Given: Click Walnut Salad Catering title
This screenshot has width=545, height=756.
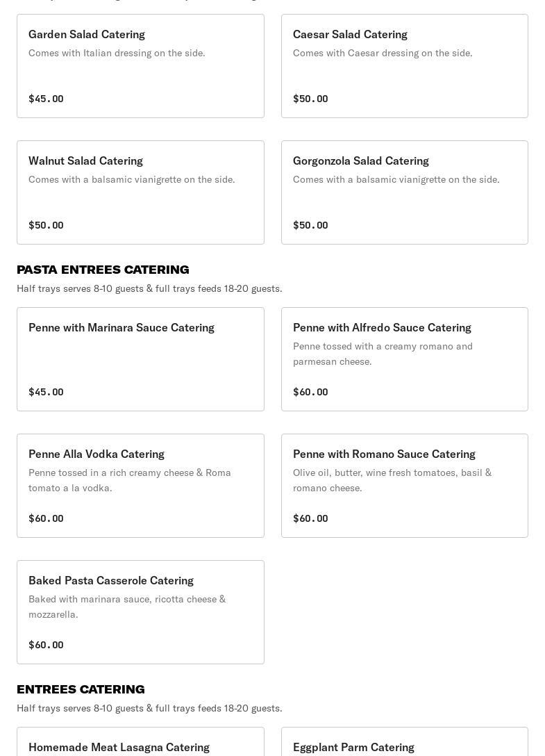Looking at the screenshot, I should click(85, 161).
